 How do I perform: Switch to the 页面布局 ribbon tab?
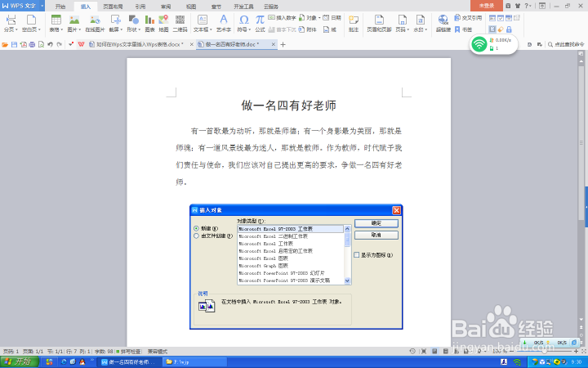click(113, 7)
